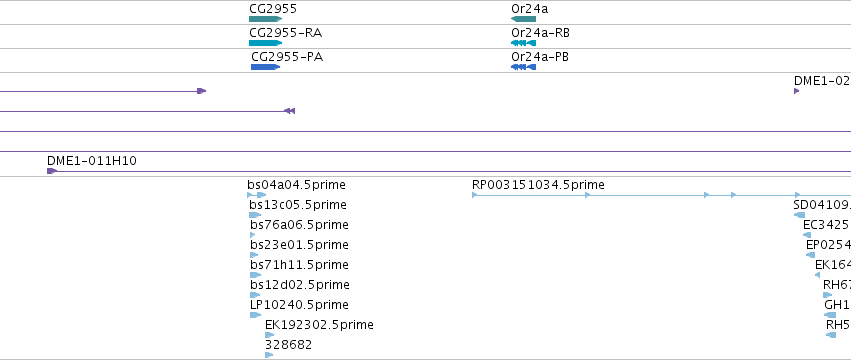851x360 pixels.
Task: Click the 328682 feature glyph
Action: pyautogui.click(x=269, y=355)
